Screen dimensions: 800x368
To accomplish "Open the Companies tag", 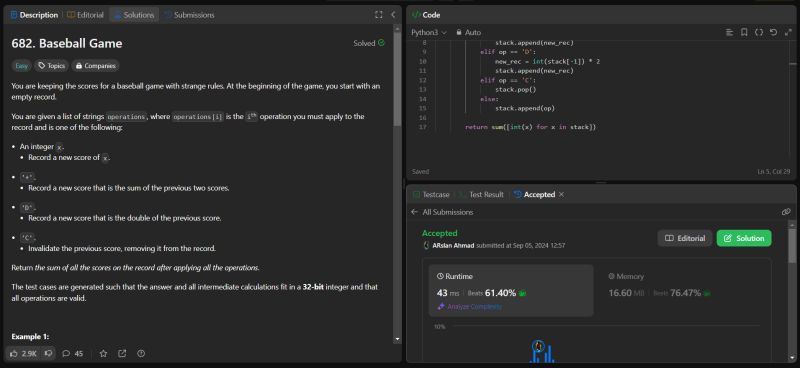I will (x=95, y=65).
